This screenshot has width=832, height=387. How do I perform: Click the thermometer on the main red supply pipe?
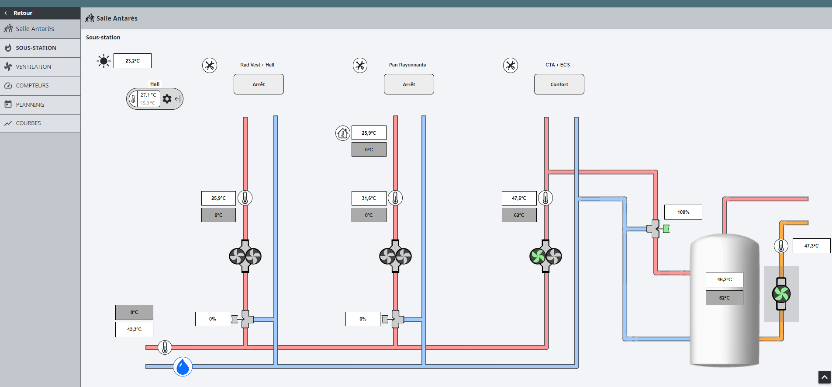pyautogui.click(x=165, y=348)
